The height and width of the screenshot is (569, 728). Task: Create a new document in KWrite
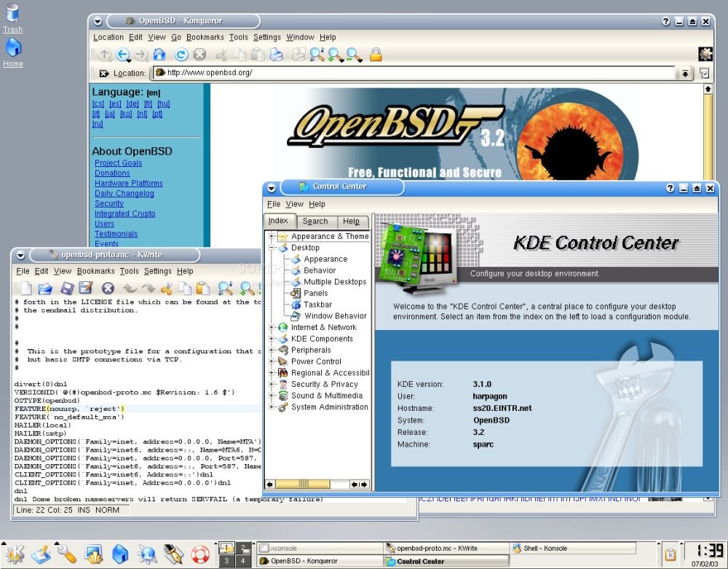pos(26,289)
